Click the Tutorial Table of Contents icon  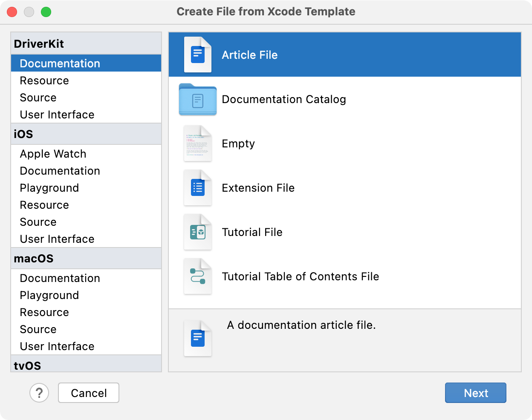point(197,276)
